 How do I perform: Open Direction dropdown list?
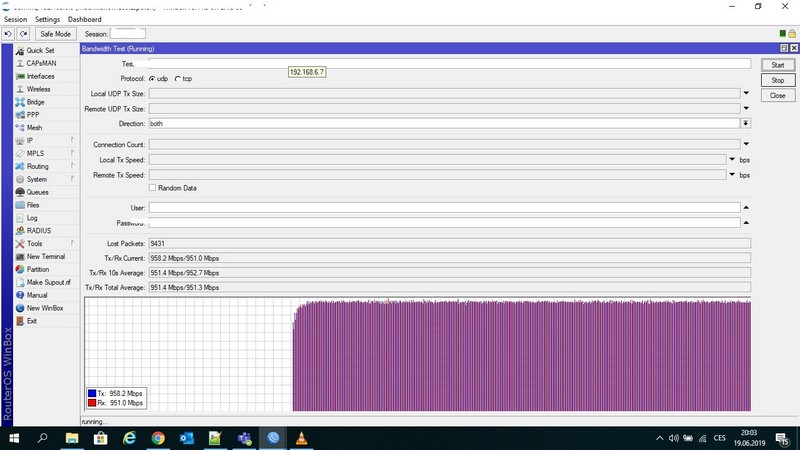tap(746, 123)
